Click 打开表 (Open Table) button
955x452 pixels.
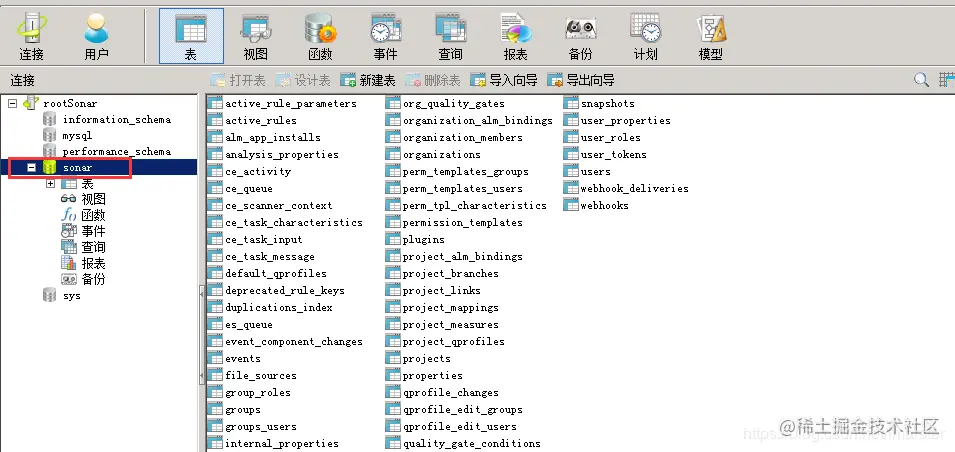coord(238,80)
